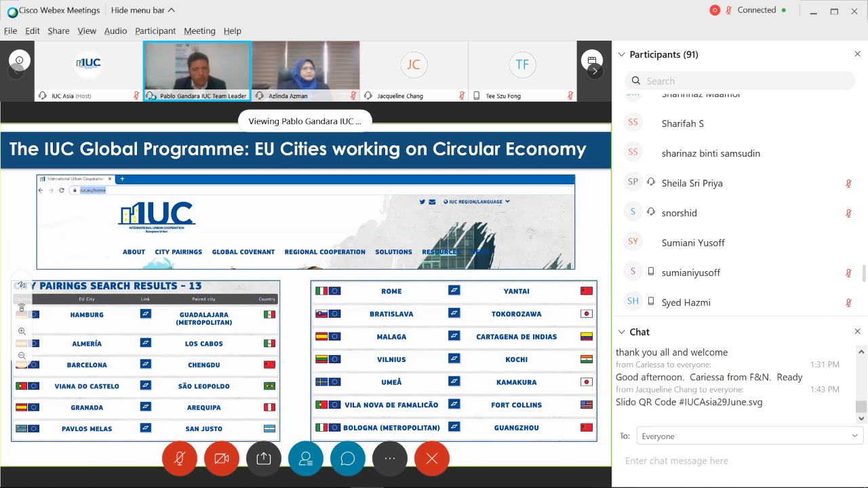868x488 pixels.
Task: Click the chat panel scrollbar
Action: point(861,383)
